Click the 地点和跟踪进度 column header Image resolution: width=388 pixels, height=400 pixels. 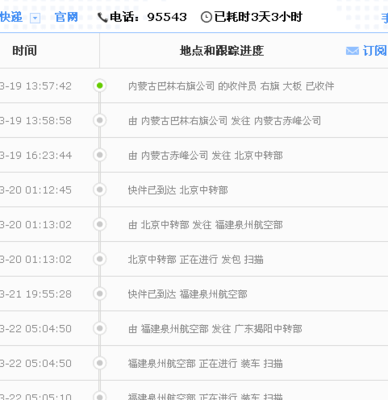point(222,51)
